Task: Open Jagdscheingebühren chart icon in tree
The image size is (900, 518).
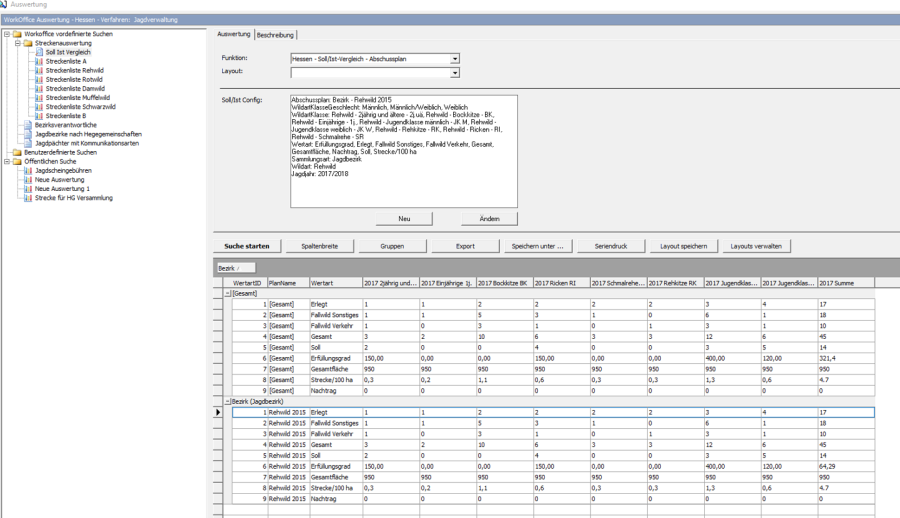Action: [x=29, y=170]
